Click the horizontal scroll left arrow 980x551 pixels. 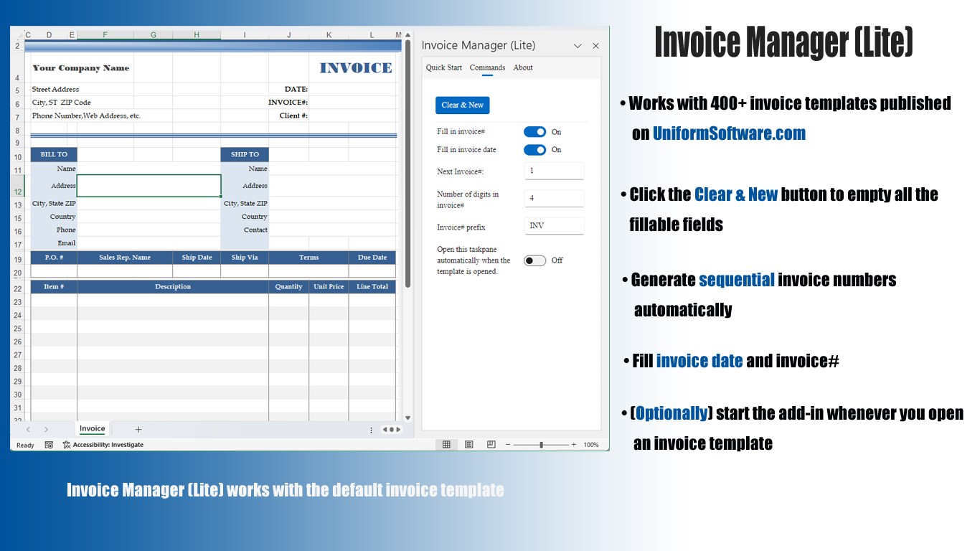[385, 430]
